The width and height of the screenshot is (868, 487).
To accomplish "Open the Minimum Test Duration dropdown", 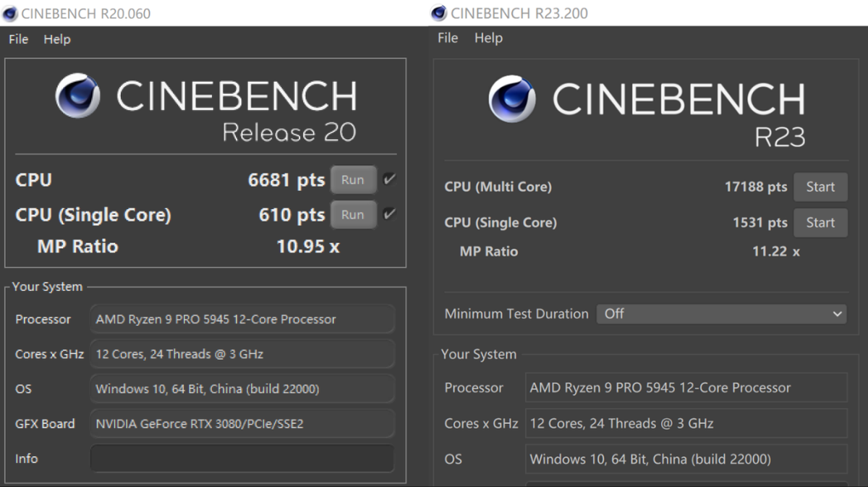I will pos(721,314).
